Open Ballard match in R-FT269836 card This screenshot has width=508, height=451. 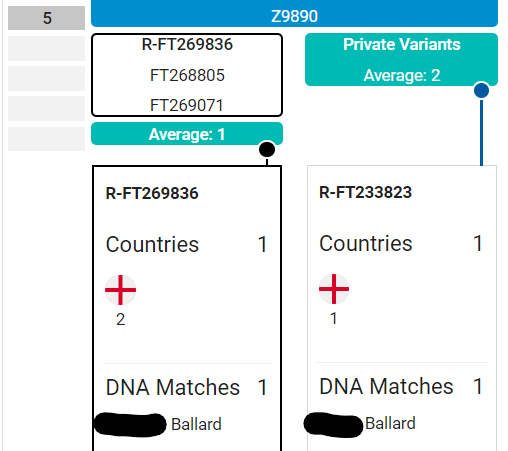tap(196, 424)
